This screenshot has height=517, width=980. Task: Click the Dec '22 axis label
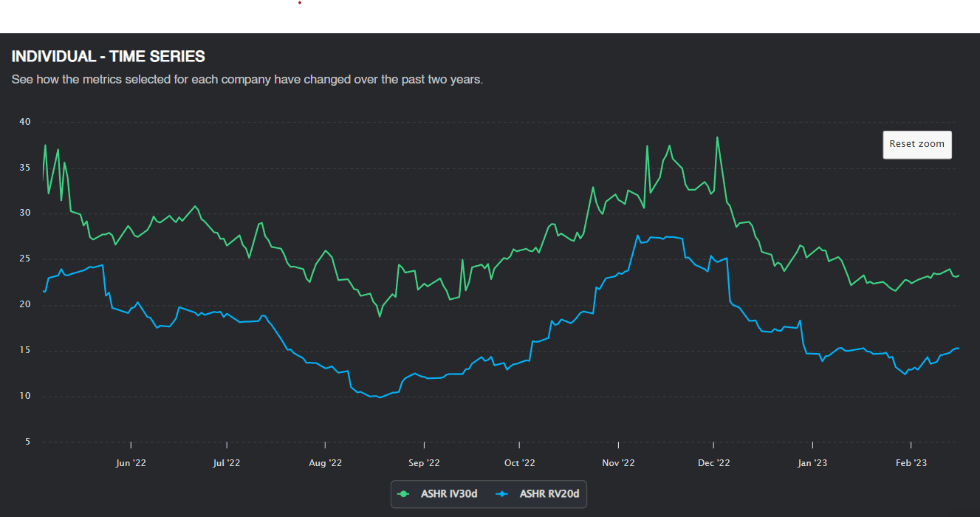point(713,463)
